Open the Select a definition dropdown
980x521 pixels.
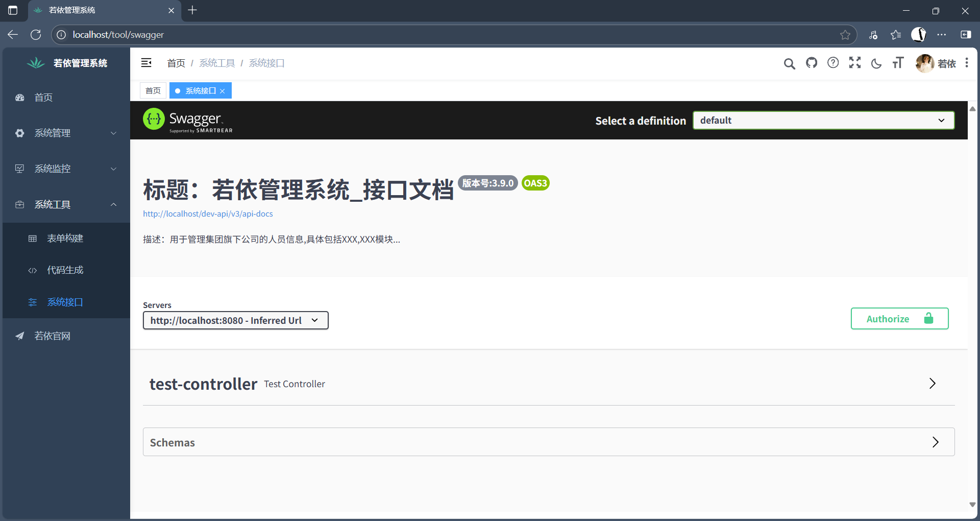[x=823, y=121]
